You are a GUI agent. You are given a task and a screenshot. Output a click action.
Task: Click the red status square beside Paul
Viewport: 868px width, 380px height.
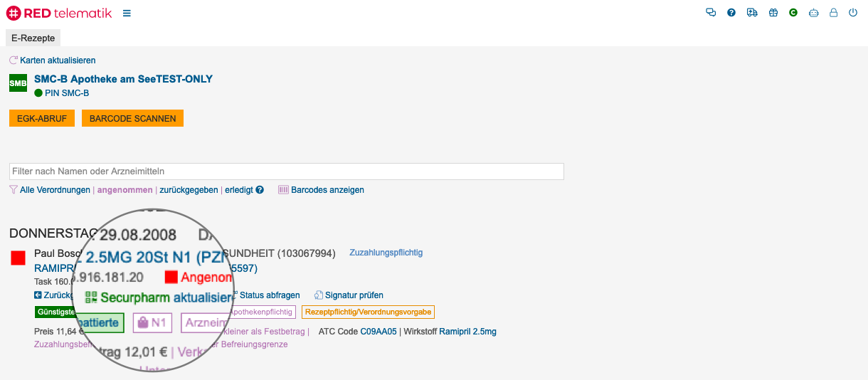click(x=18, y=258)
